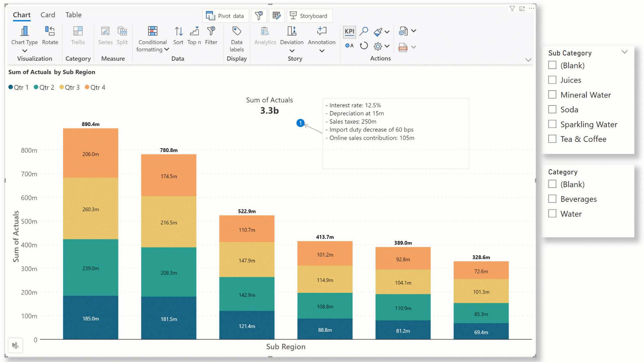The image size is (644, 362).
Task: Enable the Sparkling Water checkbox
Action: [x=552, y=124]
